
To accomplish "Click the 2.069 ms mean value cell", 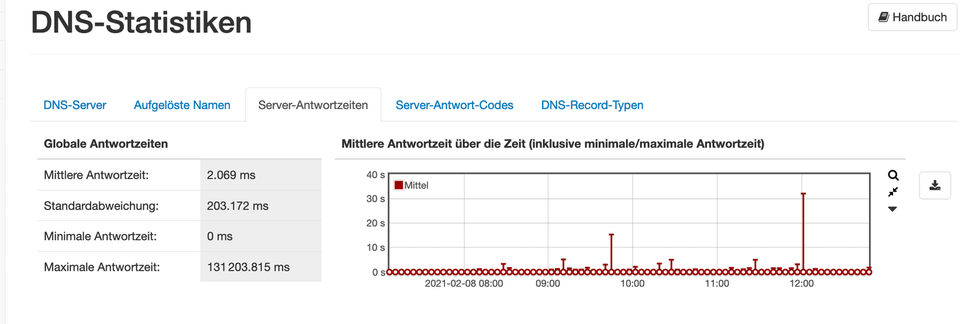I will pos(231,175).
